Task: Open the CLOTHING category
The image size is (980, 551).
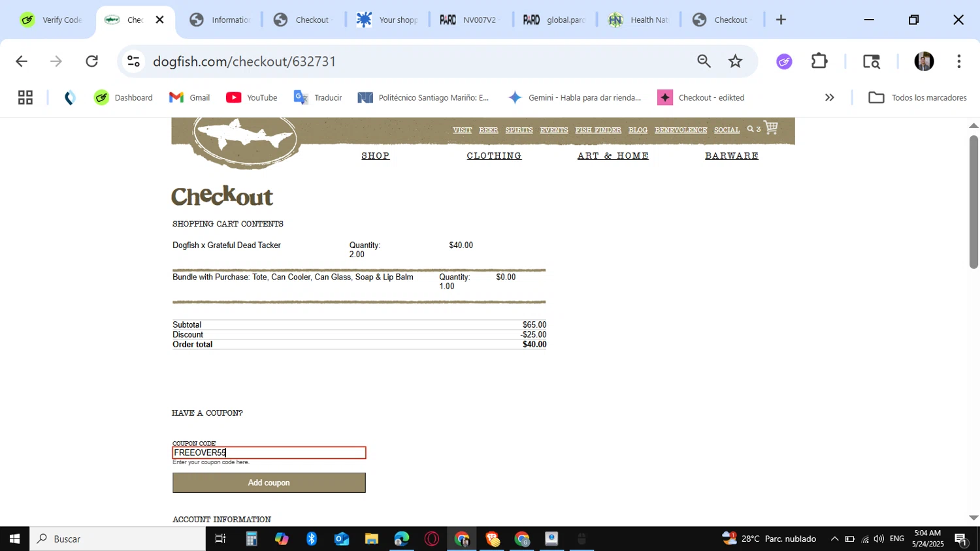Action: pyautogui.click(x=494, y=155)
